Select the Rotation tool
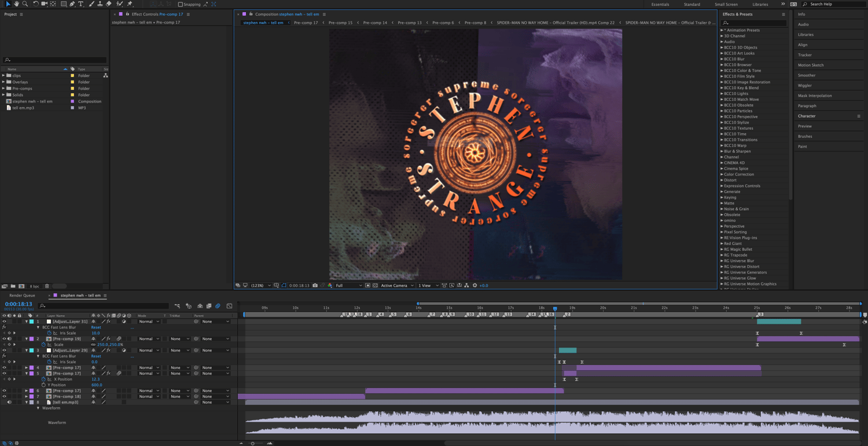The image size is (868, 446). point(35,4)
